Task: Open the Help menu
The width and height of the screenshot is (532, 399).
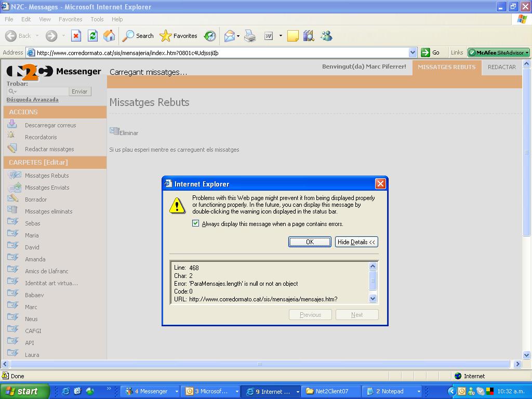Action: tap(117, 19)
